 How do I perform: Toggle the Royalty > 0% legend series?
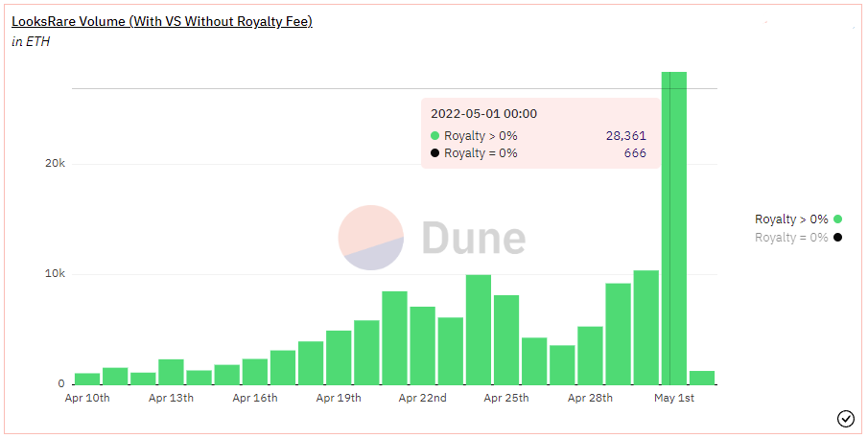pyautogui.click(x=798, y=219)
